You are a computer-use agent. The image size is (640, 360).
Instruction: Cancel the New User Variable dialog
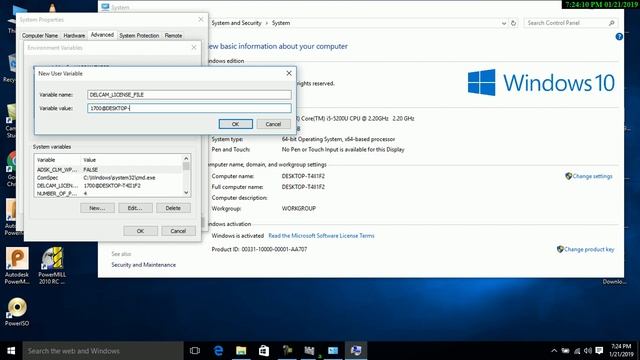click(x=273, y=124)
